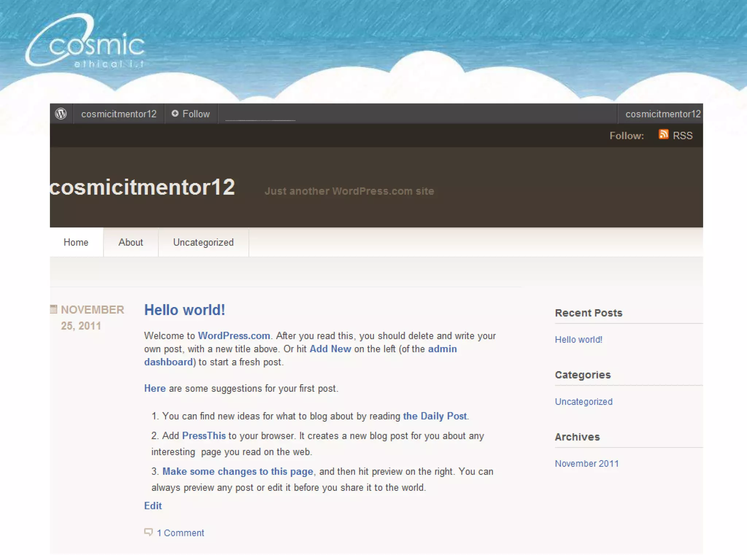The height and width of the screenshot is (560, 747).
Task: Click the calendar icon beside November date
Action: [54, 309]
